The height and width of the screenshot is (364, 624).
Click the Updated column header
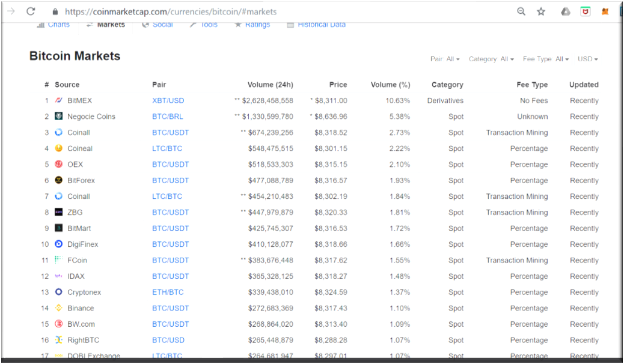584,85
